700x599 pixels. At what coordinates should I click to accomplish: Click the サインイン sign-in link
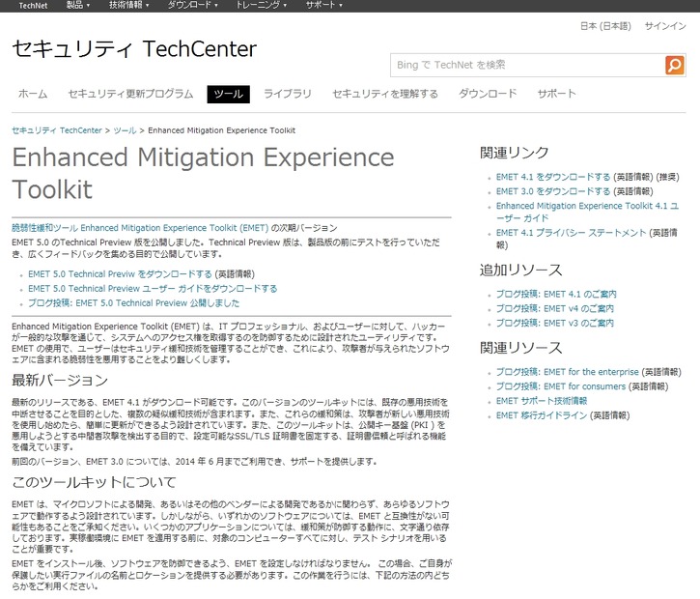(x=665, y=26)
